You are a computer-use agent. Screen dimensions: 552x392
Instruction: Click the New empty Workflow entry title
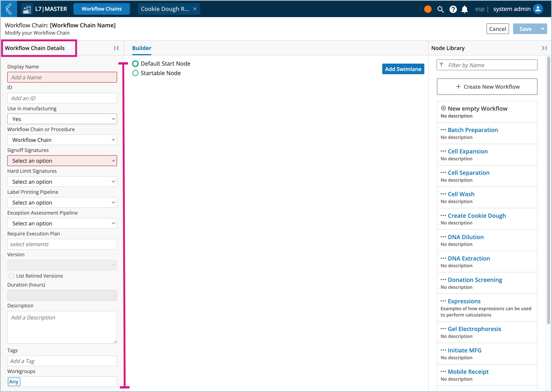pos(477,108)
